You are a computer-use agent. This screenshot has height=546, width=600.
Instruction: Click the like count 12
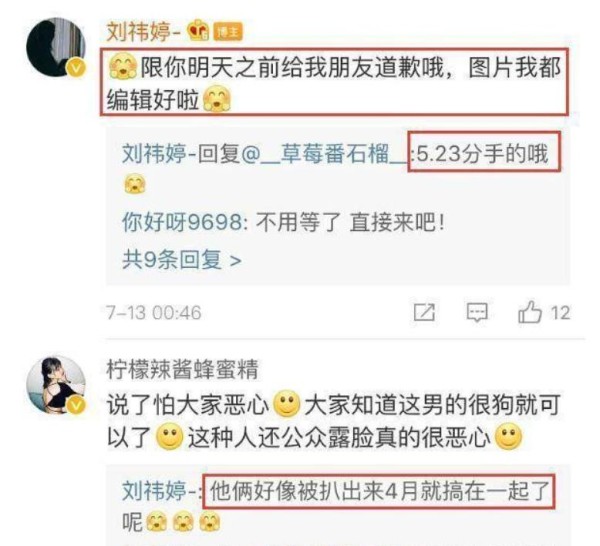click(x=560, y=313)
